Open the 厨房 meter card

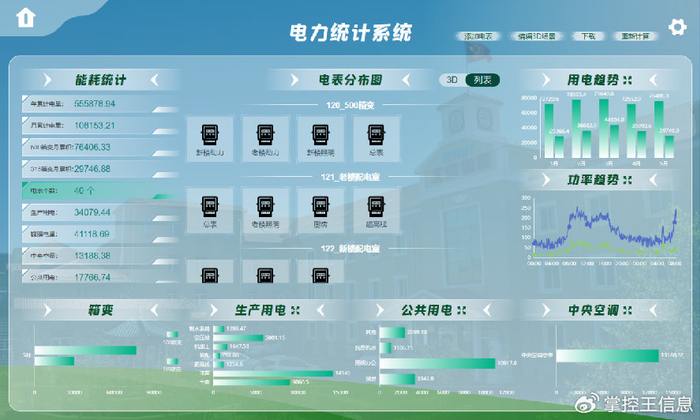tap(321, 211)
